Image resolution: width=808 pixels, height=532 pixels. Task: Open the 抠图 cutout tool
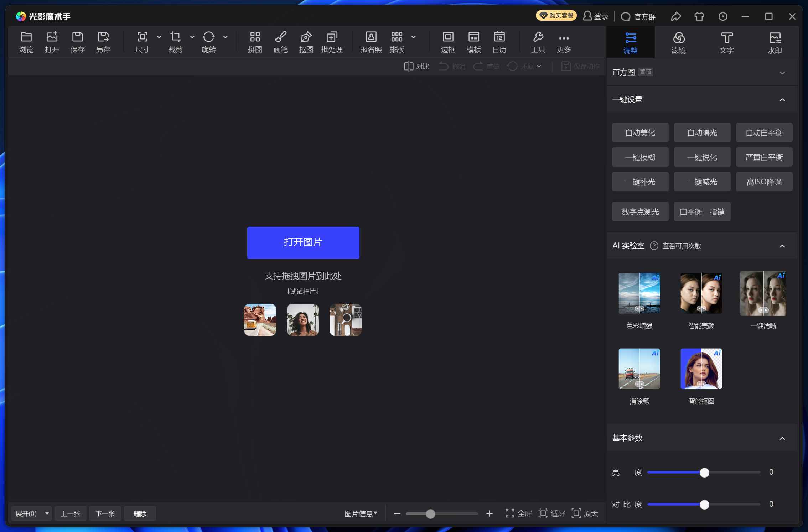306,42
